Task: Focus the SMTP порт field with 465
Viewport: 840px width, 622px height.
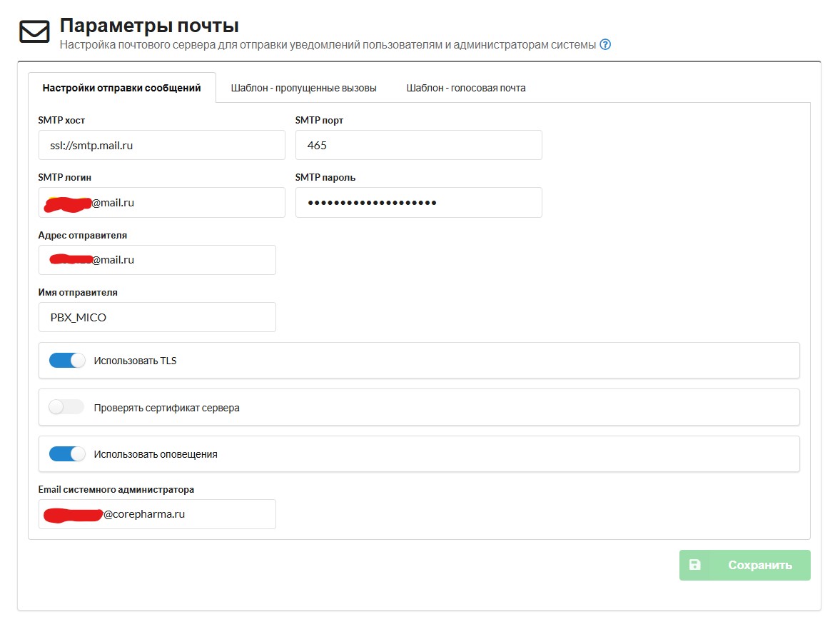Action: coord(418,145)
